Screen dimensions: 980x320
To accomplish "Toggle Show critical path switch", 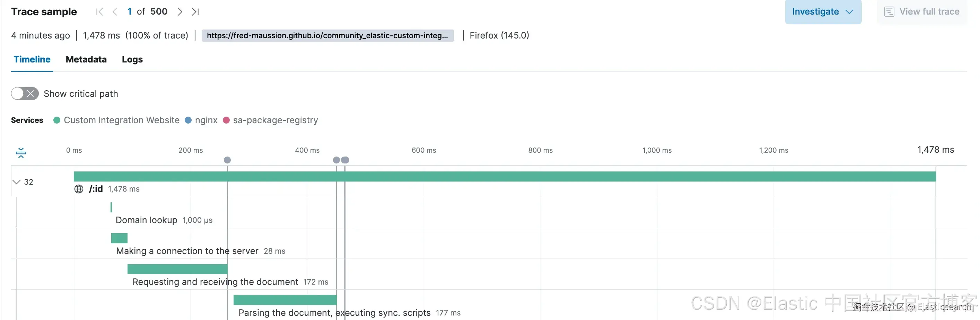I will point(25,94).
